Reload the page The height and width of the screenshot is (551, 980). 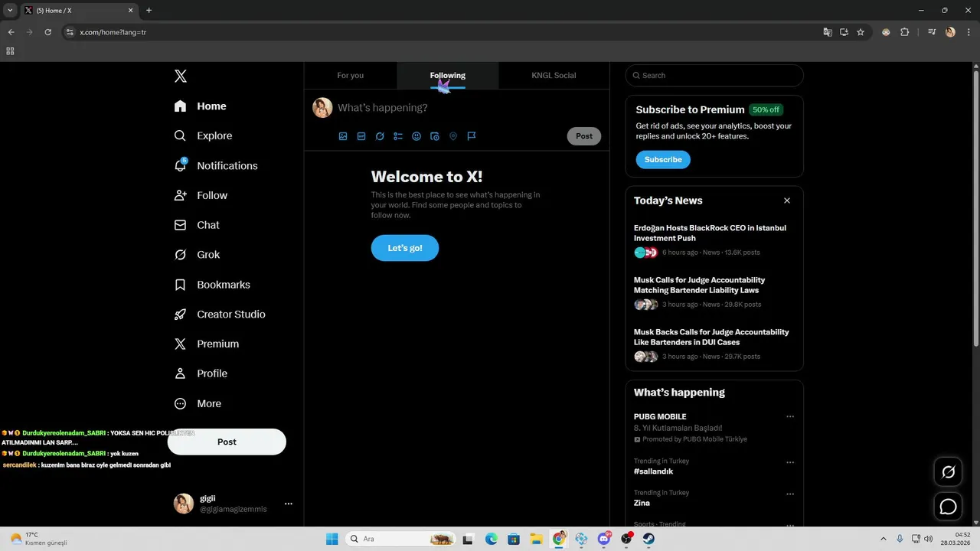pyautogui.click(x=47, y=32)
